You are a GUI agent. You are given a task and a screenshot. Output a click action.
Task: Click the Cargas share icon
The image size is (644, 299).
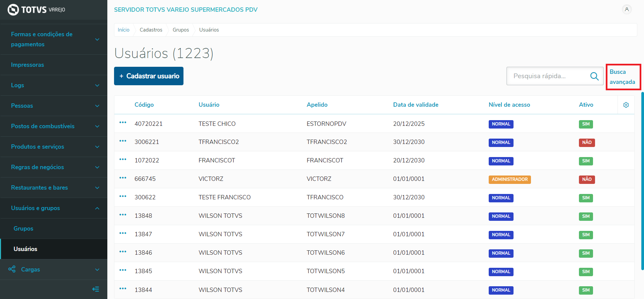[12, 269]
